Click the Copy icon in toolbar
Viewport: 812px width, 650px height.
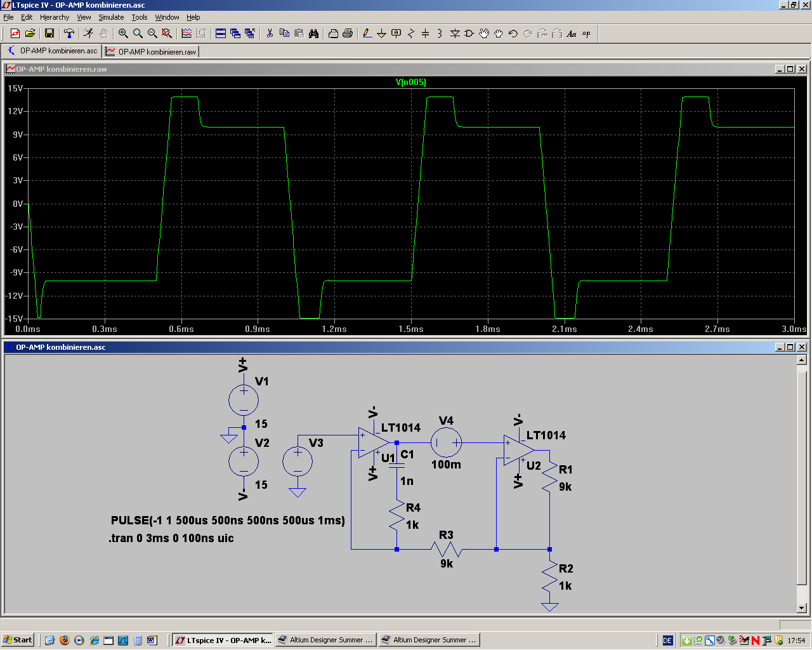tap(284, 34)
